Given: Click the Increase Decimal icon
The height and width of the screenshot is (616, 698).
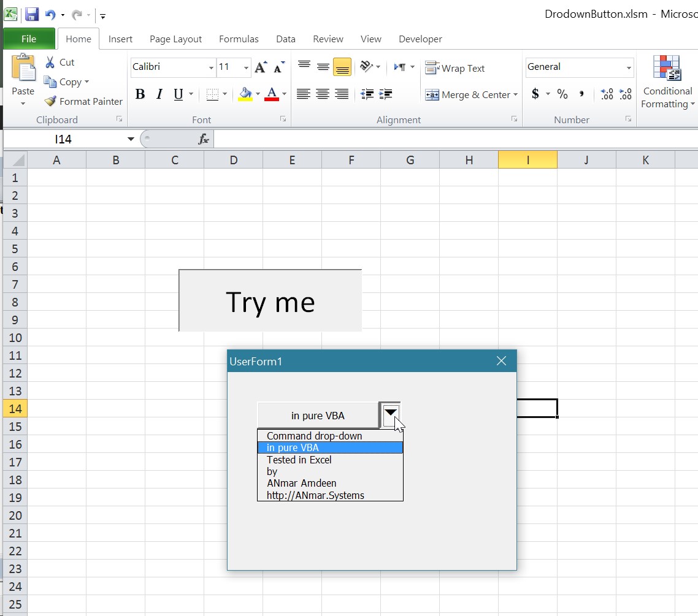Looking at the screenshot, I should pyautogui.click(x=607, y=94).
